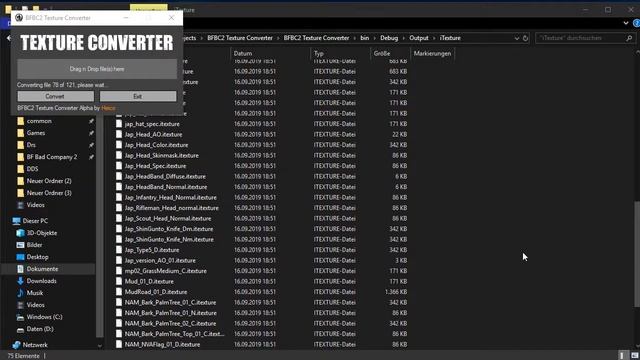This screenshot has width=640, height=360.
Task: Open Daten (D:) drive icon
Action: pos(20,329)
